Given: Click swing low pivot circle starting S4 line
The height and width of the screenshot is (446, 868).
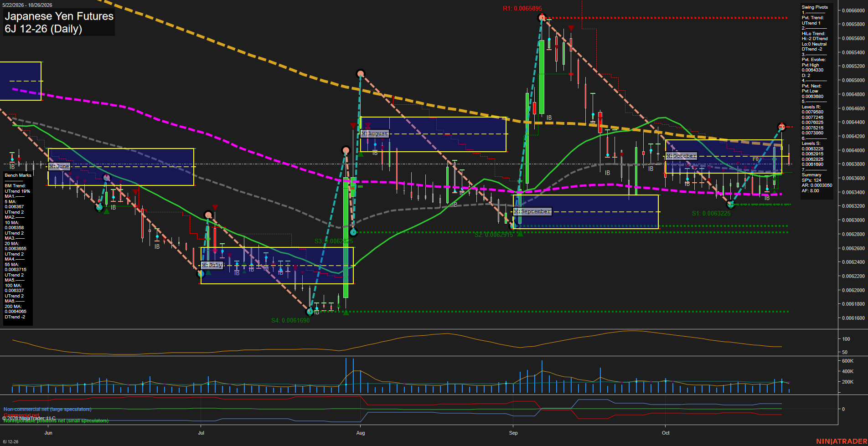Looking at the screenshot, I should point(310,312).
